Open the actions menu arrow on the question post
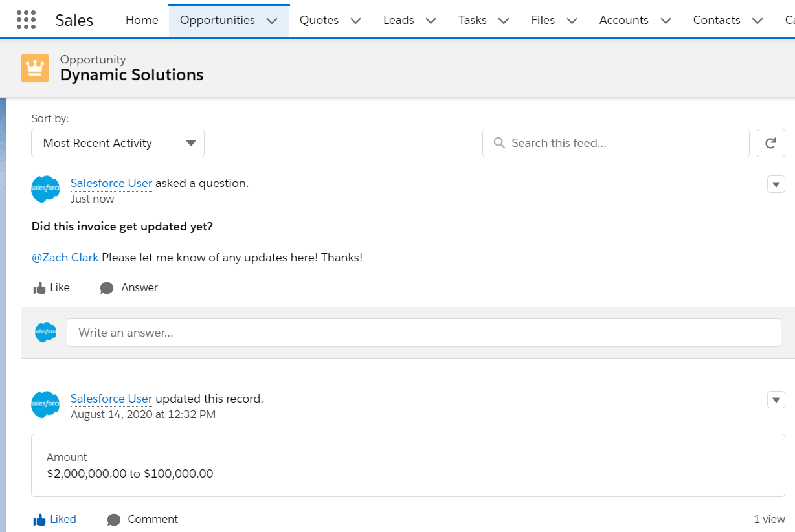The image size is (795, 532). pos(776,184)
